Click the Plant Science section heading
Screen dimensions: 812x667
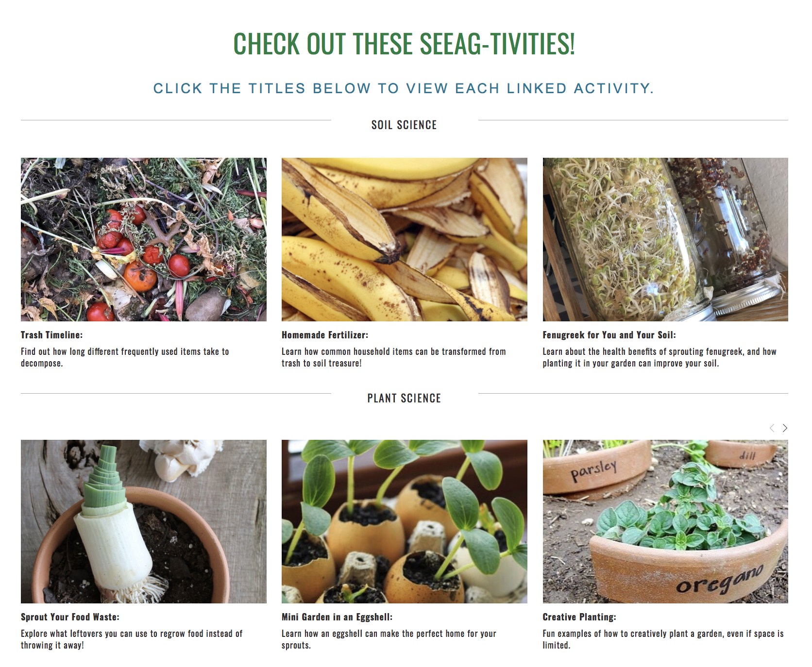point(404,398)
